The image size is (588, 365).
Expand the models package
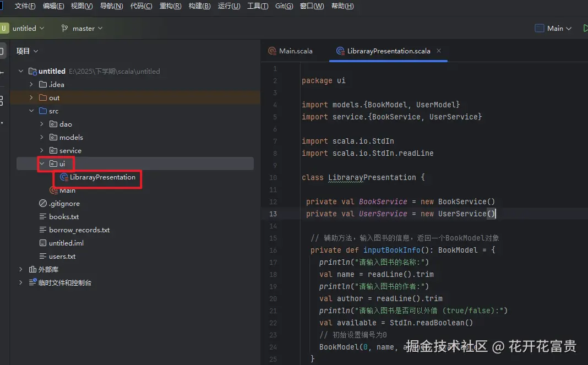pos(42,137)
